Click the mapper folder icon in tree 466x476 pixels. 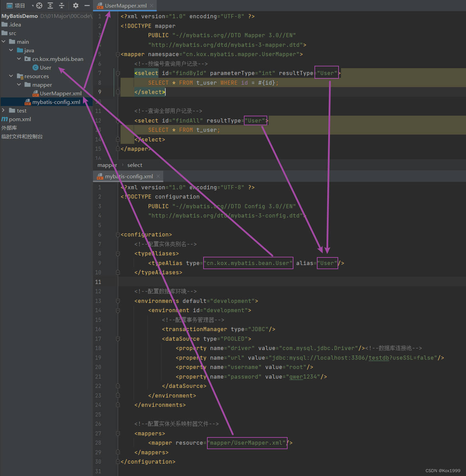click(x=28, y=85)
